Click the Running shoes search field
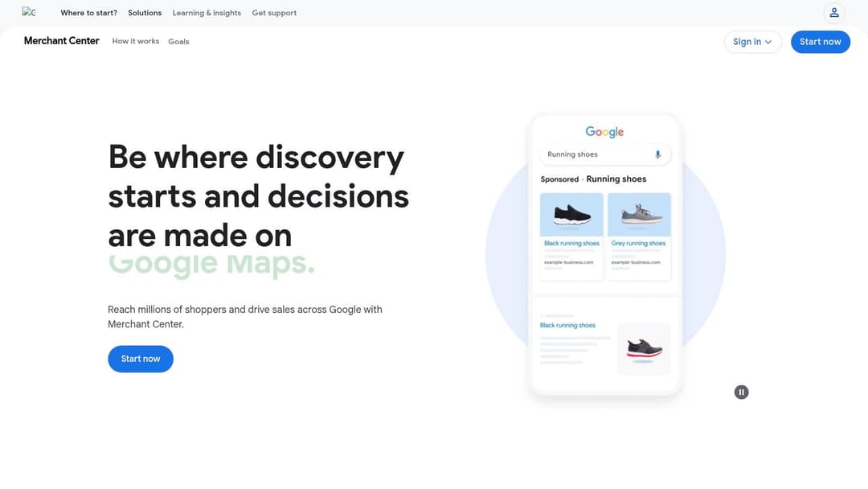Image resolution: width=868 pixels, height=489 pixels. coord(604,154)
